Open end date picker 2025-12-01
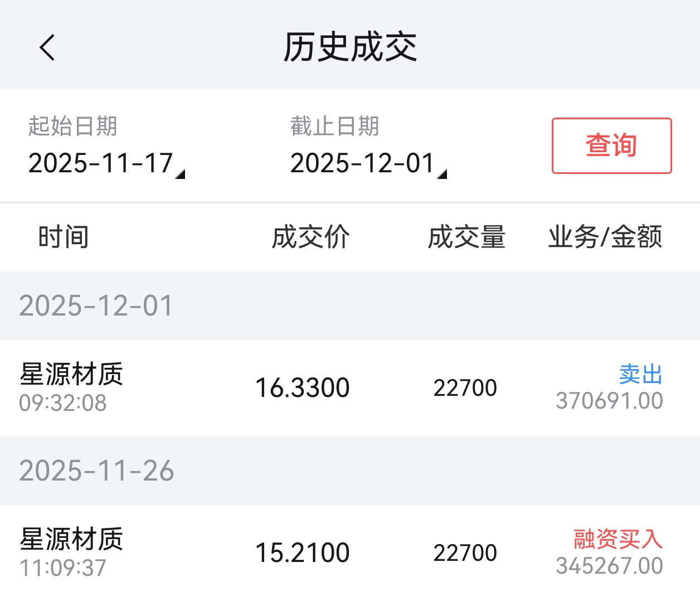The image size is (700, 606). (x=362, y=164)
